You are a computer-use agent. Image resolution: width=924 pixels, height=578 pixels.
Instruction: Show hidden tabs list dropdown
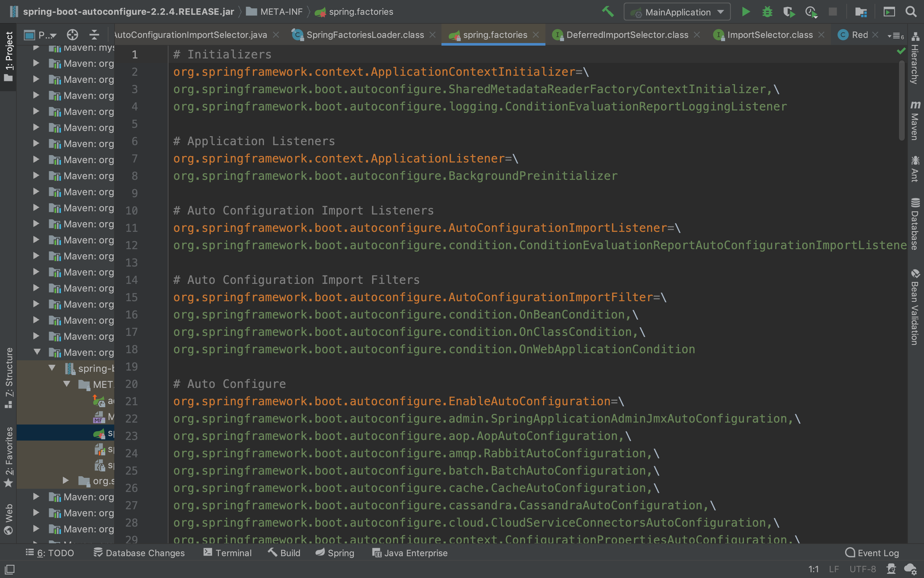coord(896,36)
